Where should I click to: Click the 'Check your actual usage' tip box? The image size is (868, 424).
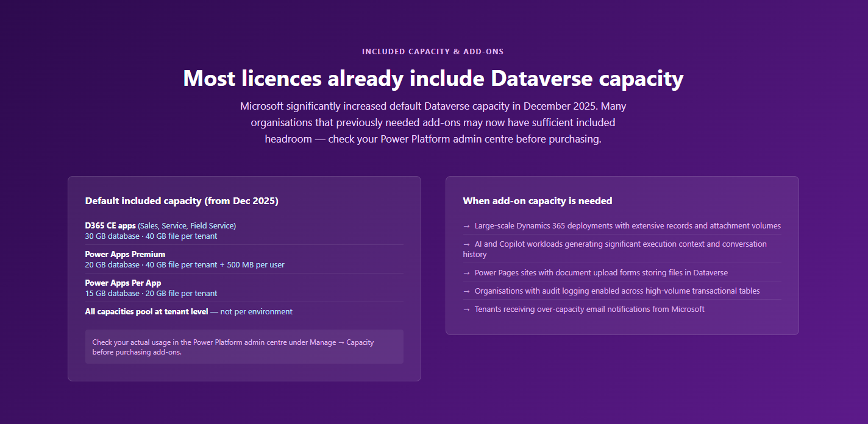pos(244,347)
